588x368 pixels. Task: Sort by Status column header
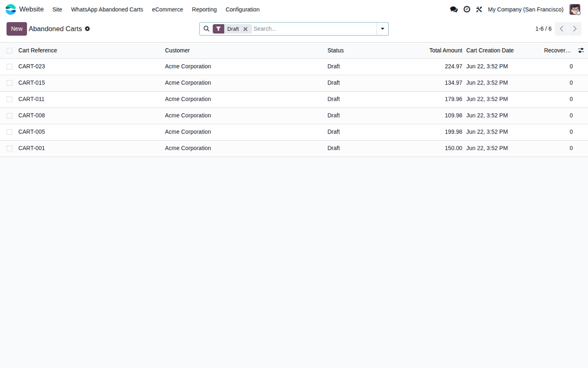click(336, 51)
